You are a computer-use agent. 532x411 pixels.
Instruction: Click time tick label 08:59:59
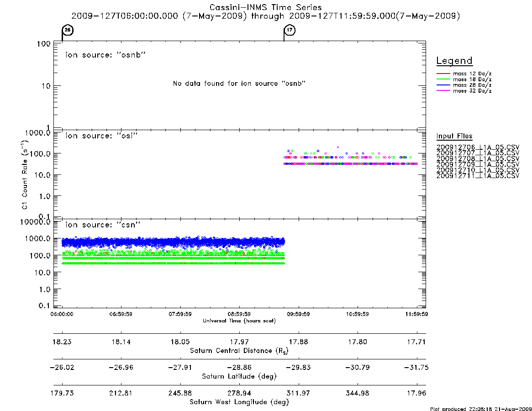coord(239,314)
